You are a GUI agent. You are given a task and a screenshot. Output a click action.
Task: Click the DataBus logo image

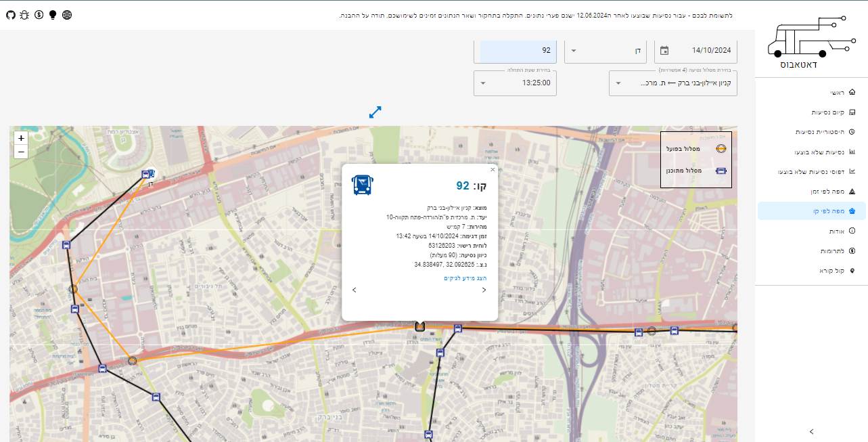(810, 43)
